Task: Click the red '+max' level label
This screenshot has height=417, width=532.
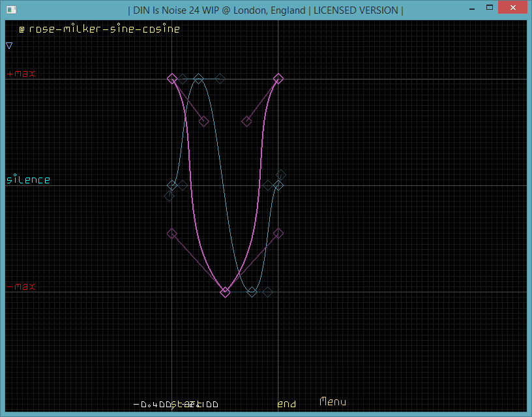Action: (21, 74)
